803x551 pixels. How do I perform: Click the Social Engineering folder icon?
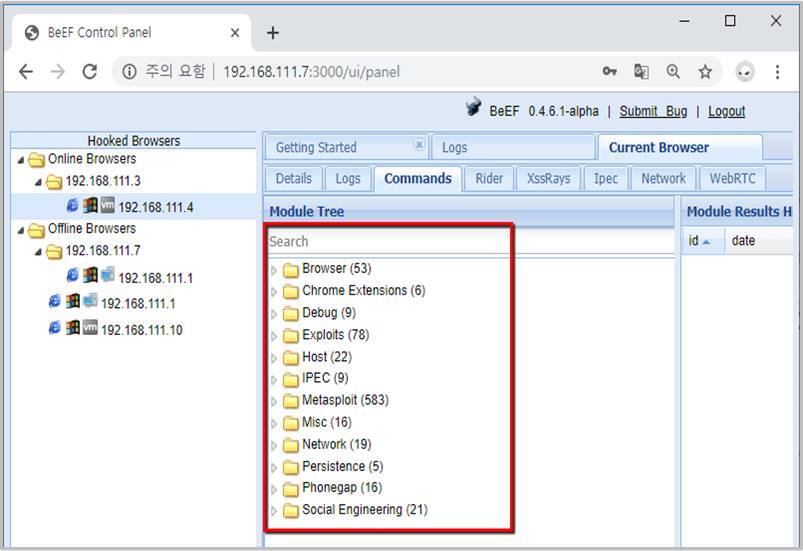(291, 511)
